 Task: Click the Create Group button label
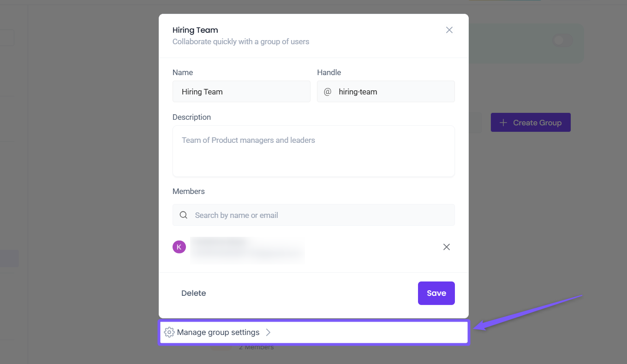point(537,123)
